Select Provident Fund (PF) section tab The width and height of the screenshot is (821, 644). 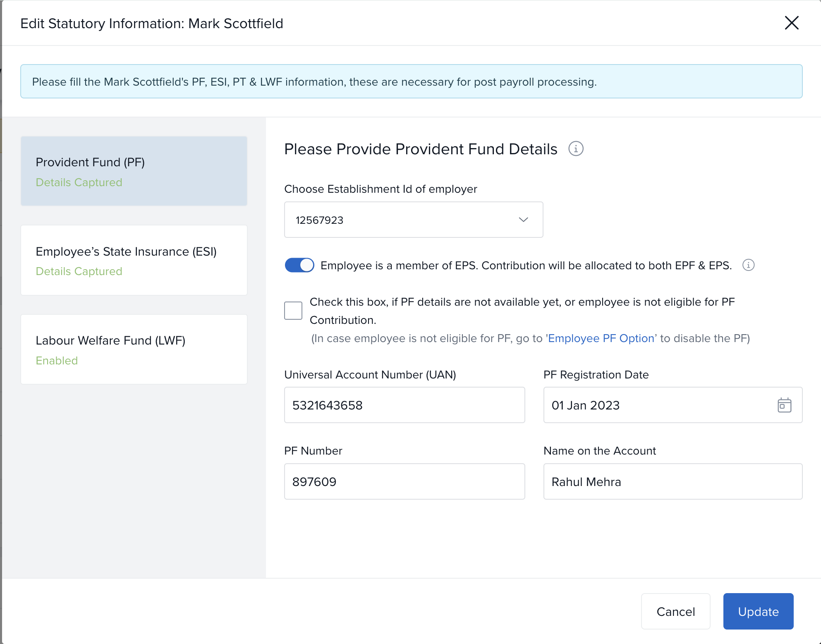(x=134, y=171)
